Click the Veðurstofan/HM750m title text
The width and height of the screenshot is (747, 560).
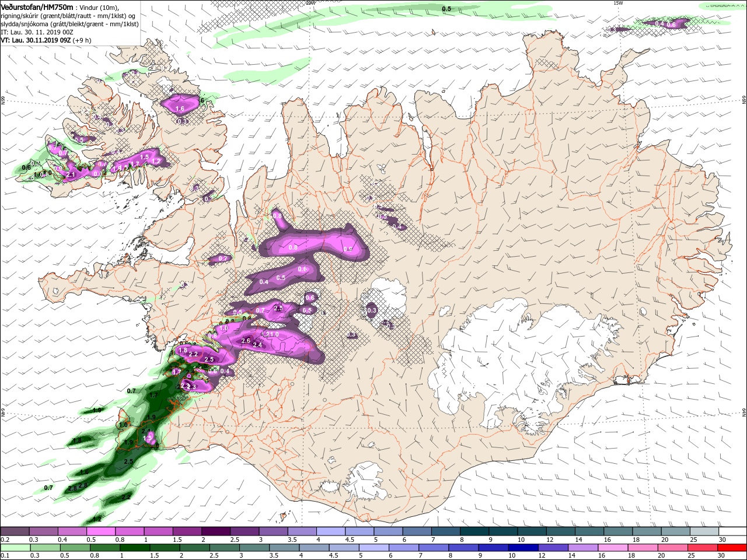pos(37,7)
